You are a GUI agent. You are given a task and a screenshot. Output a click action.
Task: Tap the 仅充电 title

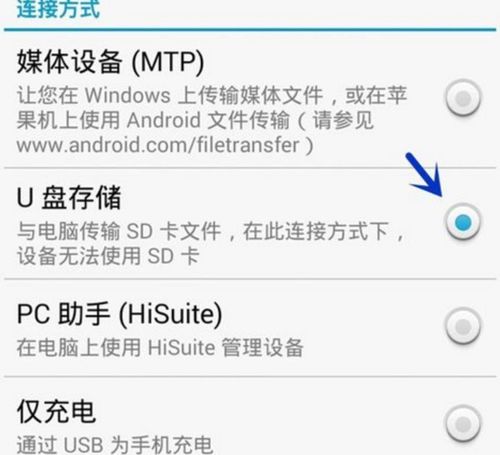(56, 411)
